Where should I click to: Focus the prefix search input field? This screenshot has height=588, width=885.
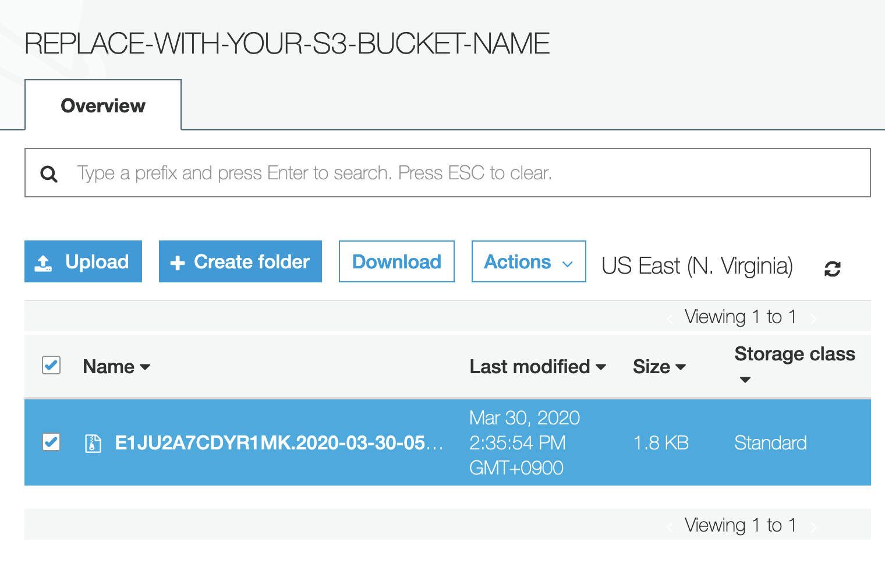point(448,173)
